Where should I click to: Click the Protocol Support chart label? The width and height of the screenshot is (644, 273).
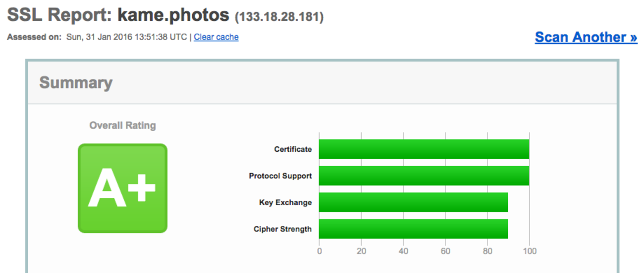coord(280,176)
